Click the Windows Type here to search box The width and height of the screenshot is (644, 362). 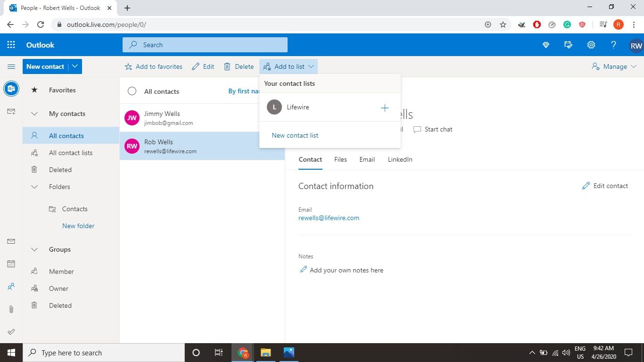coord(104,353)
